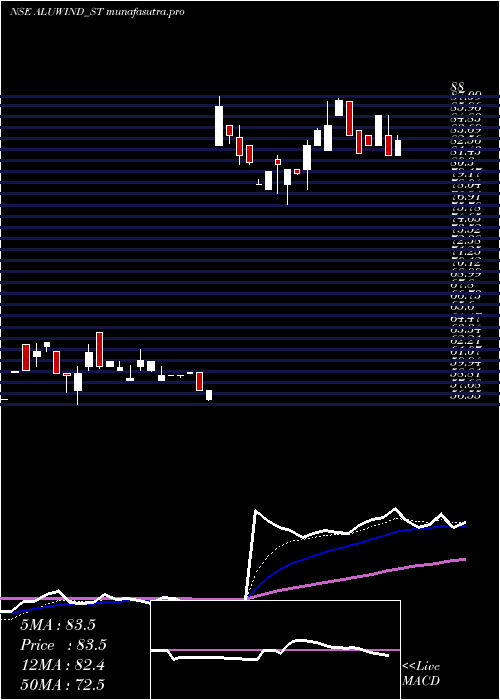Select the 5MA : 83.5 readout
500x700 pixels.
(x=58, y=625)
